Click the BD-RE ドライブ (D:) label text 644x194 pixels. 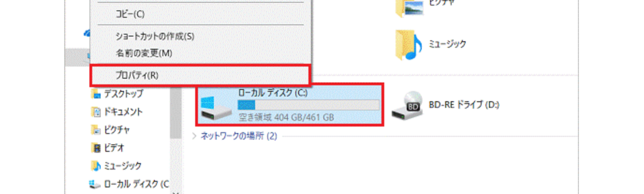(x=464, y=105)
